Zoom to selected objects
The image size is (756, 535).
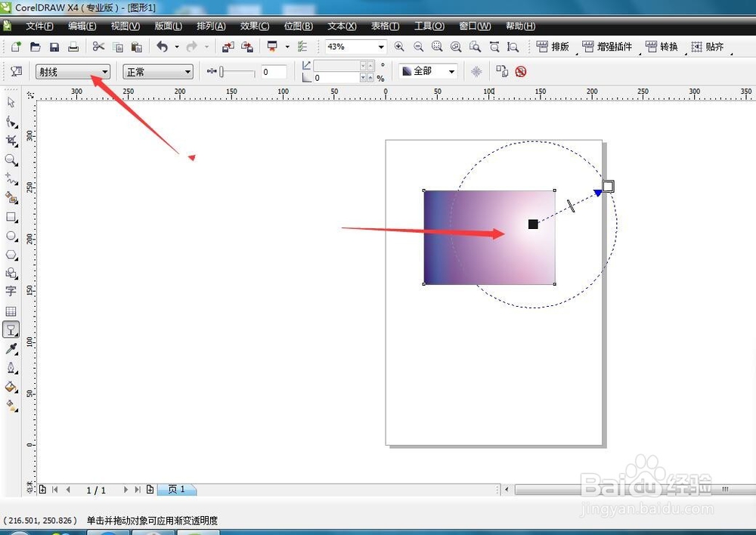pyautogui.click(x=437, y=46)
